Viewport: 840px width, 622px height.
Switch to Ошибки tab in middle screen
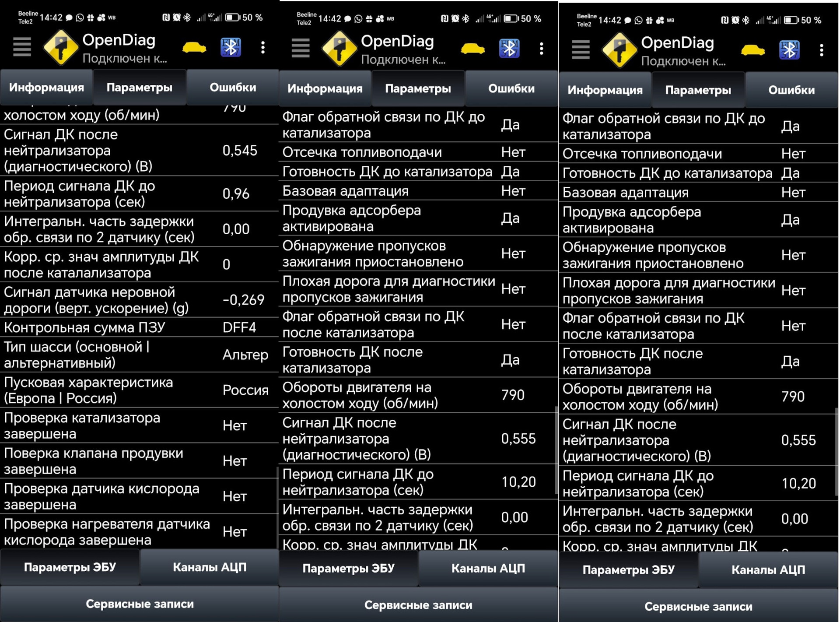pyautogui.click(x=511, y=89)
